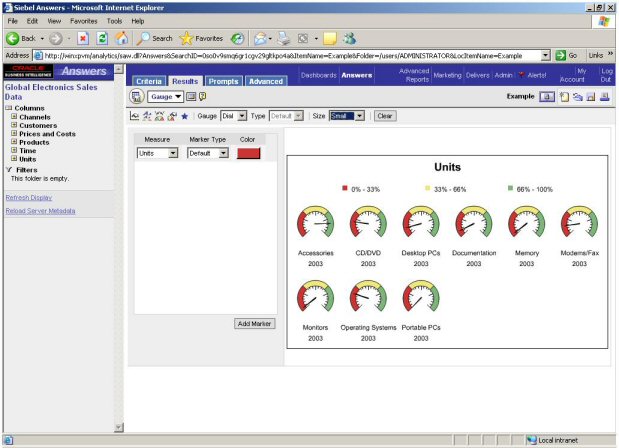Open the Favorites menu in menu bar
The image size is (619, 448).
83,21
